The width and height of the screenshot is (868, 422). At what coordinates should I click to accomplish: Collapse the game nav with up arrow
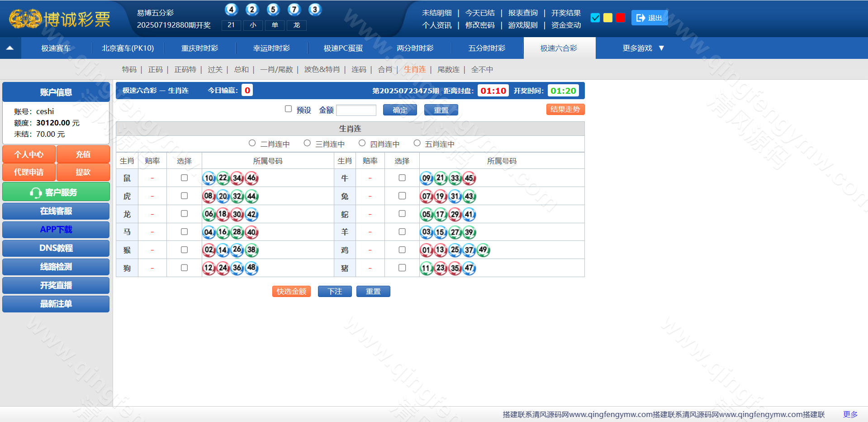[x=10, y=48]
